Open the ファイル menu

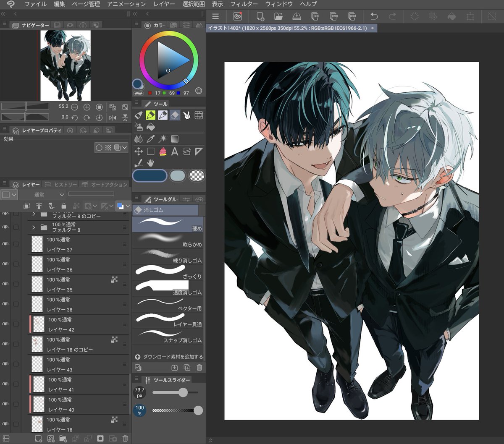35,4
